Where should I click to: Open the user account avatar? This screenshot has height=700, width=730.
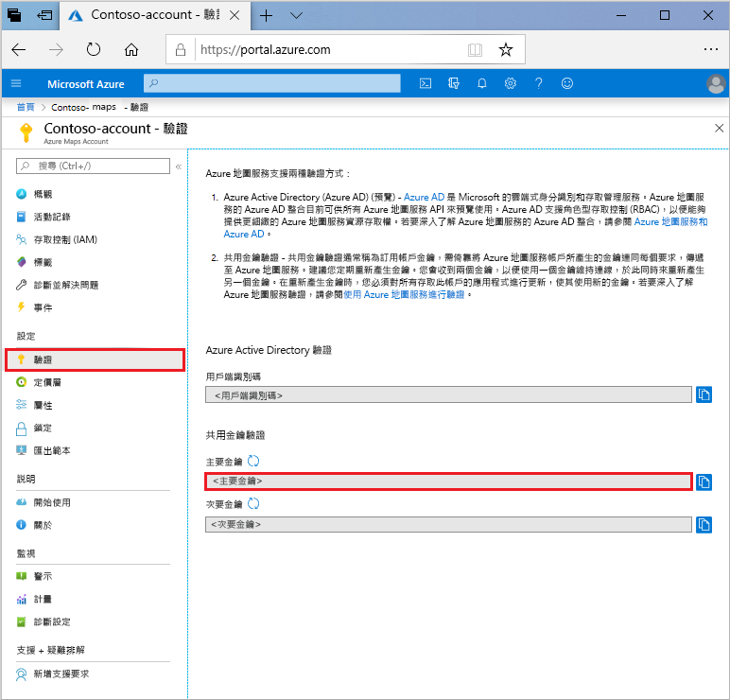tap(716, 84)
